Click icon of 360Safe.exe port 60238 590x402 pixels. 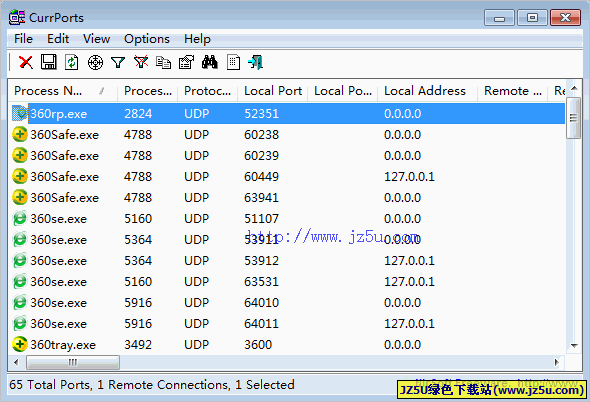point(20,134)
